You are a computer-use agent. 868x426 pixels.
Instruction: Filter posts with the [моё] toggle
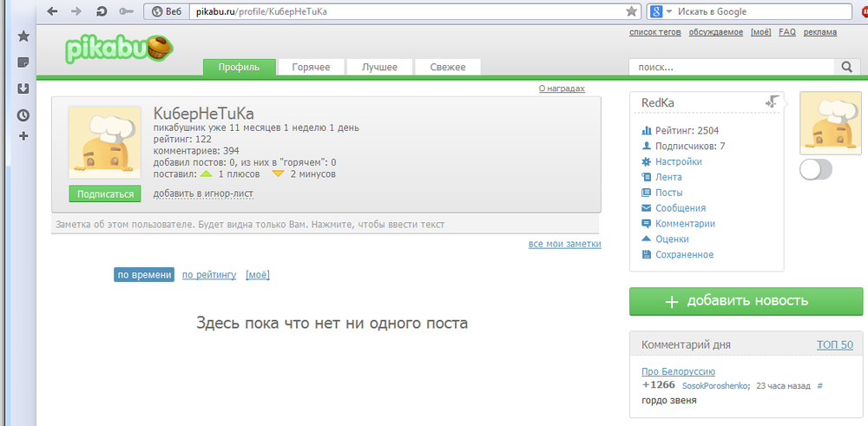pos(258,275)
